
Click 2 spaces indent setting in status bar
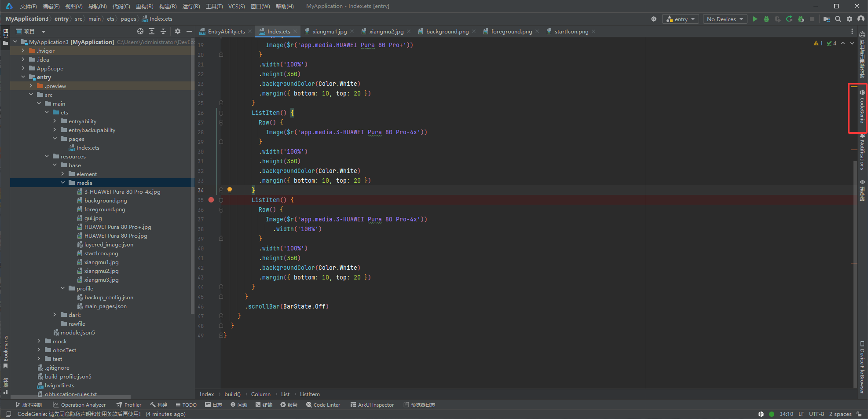(x=840, y=414)
